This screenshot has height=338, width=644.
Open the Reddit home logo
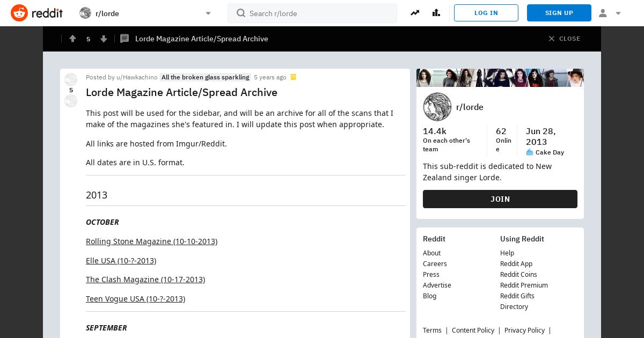click(x=36, y=13)
